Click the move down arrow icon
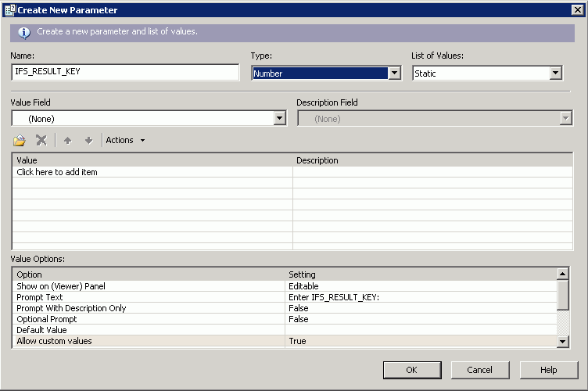588x391 pixels. click(x=88, y=140)
